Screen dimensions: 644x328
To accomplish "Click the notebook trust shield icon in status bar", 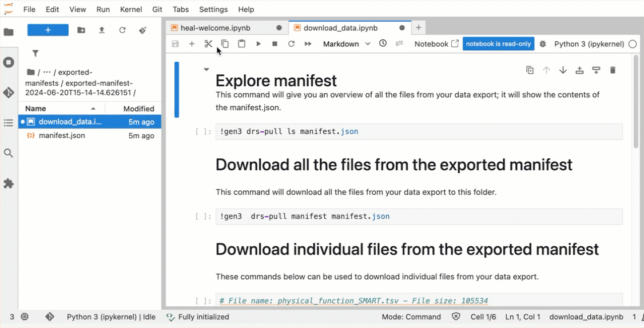I will click(x=455, y=317).
